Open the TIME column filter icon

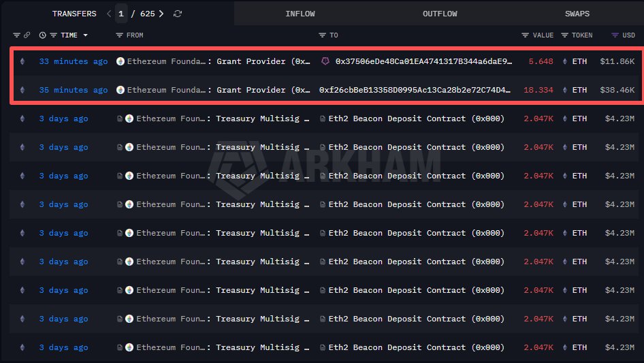(x=53, y=35)
